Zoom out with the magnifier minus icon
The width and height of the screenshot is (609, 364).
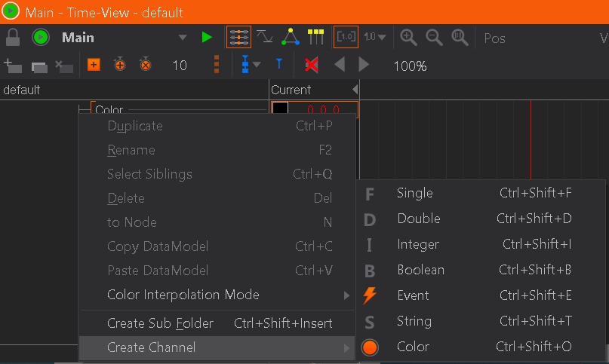coord(434,37)
